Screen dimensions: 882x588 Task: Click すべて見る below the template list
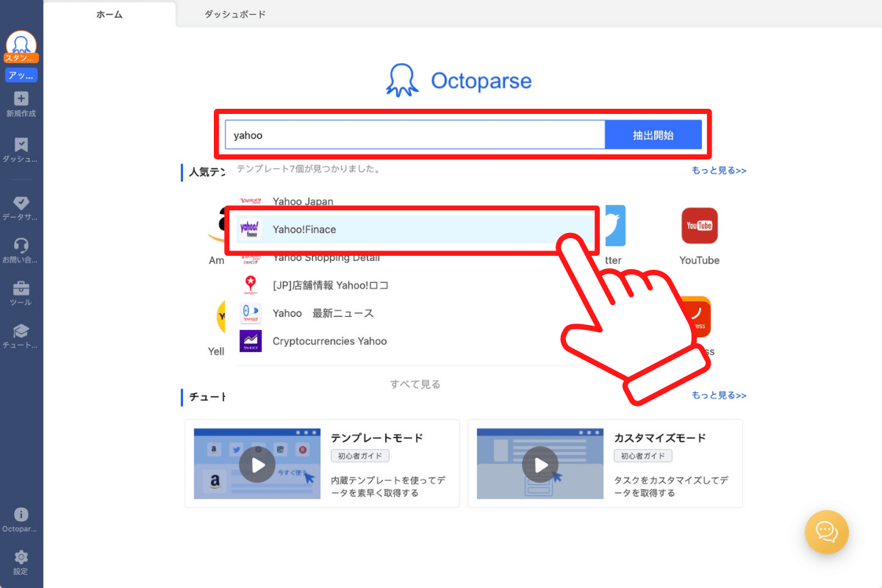(415, 384)
